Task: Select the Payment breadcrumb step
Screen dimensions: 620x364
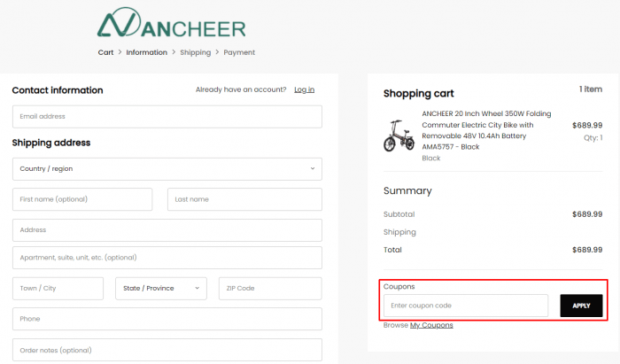Action: click(x=239, y=52)
